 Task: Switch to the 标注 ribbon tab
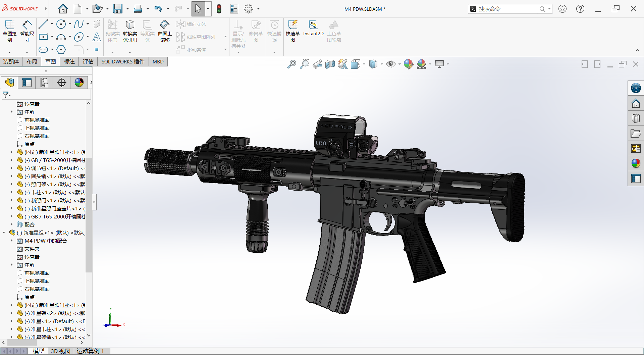coord(69,62)
